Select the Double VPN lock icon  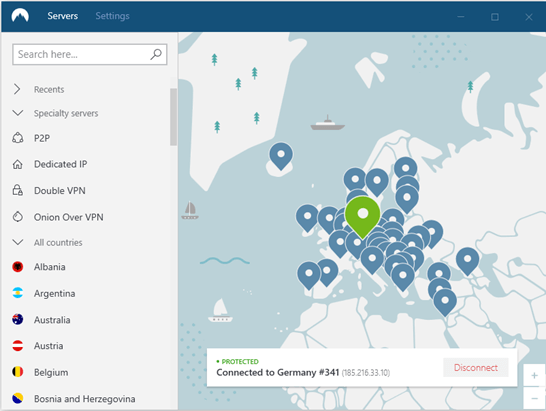18,190
